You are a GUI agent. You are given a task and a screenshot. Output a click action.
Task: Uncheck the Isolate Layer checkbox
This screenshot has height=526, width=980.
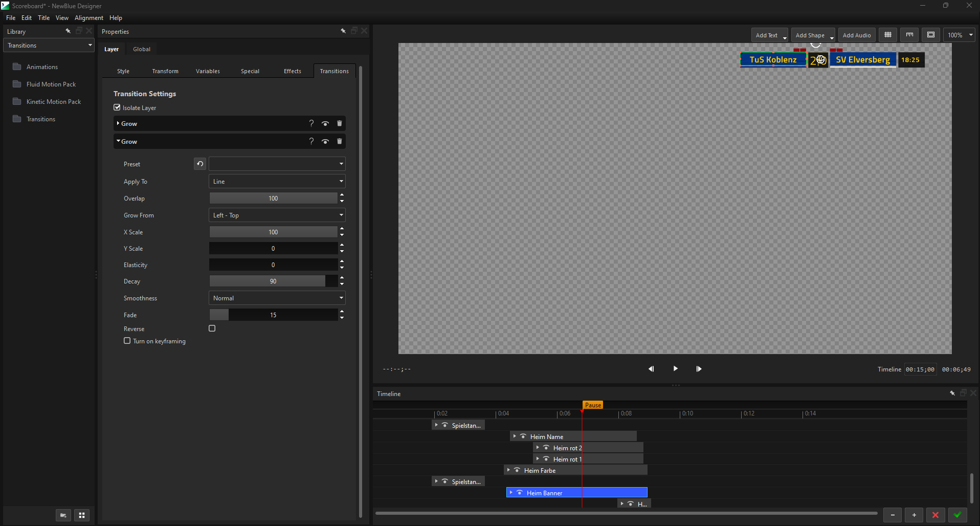pos(117,107)
